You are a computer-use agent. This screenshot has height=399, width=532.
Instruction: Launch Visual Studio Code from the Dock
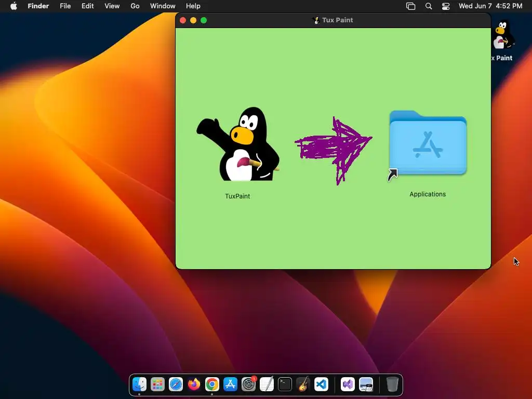[321, 384]
